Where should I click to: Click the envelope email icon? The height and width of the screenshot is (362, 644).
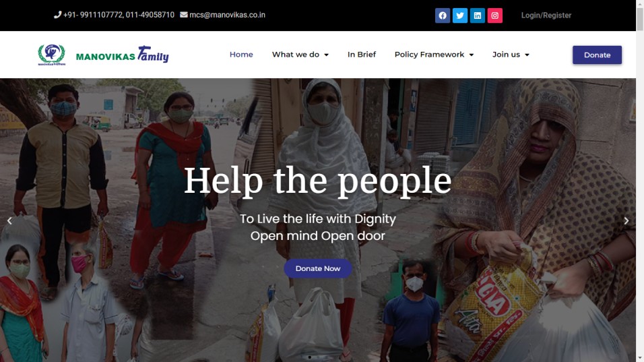pyautogui.click(x=184, y=15)
